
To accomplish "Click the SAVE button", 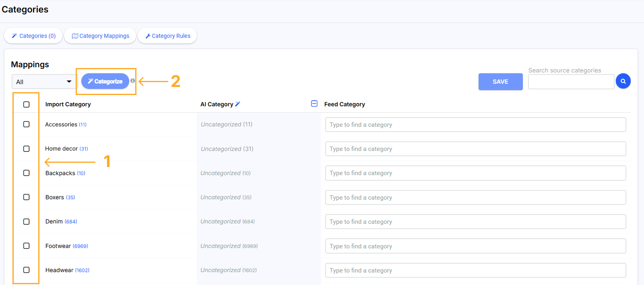I will pyautogui.click(x=500, y=82).
